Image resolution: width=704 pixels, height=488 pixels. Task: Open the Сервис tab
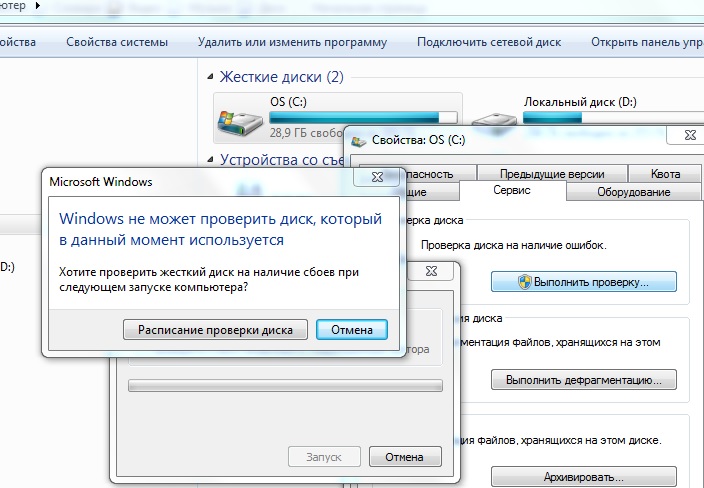point(512,190)
